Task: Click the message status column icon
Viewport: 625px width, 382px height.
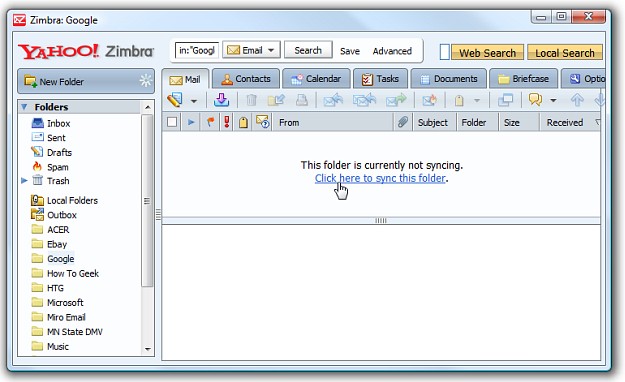Action: coord(263,122)
